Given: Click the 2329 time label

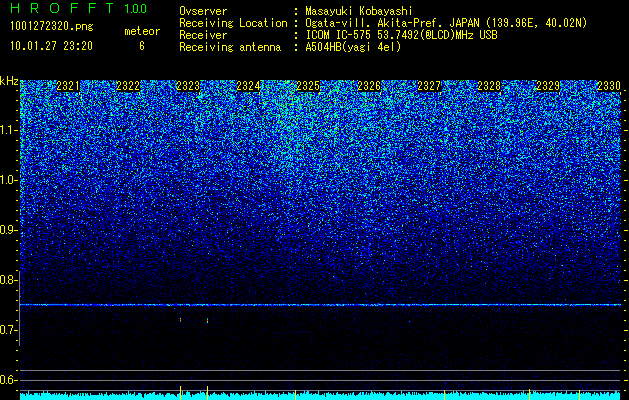Looking at the screenshot, I should coord(548,86).
